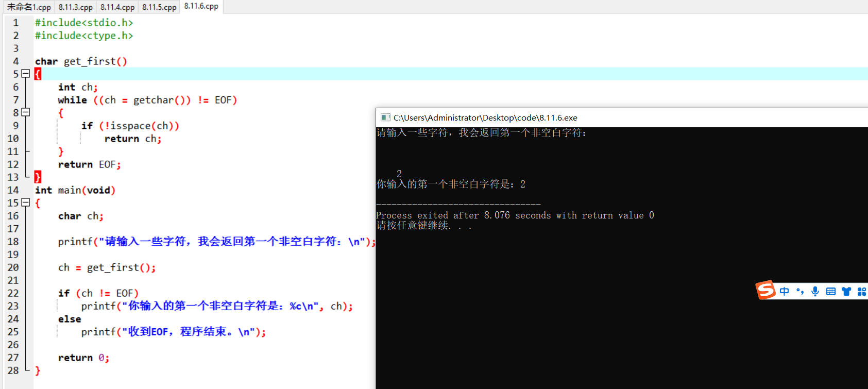This screenshot has width=868, height=389.
Task: Open the 8.11.3.cpp tab
Action: point(75,7)
